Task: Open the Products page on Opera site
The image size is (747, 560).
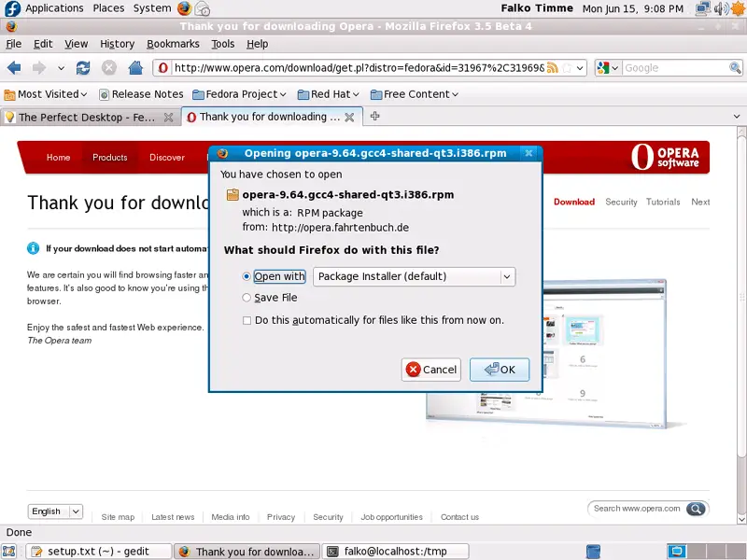Action: (110, 157)
